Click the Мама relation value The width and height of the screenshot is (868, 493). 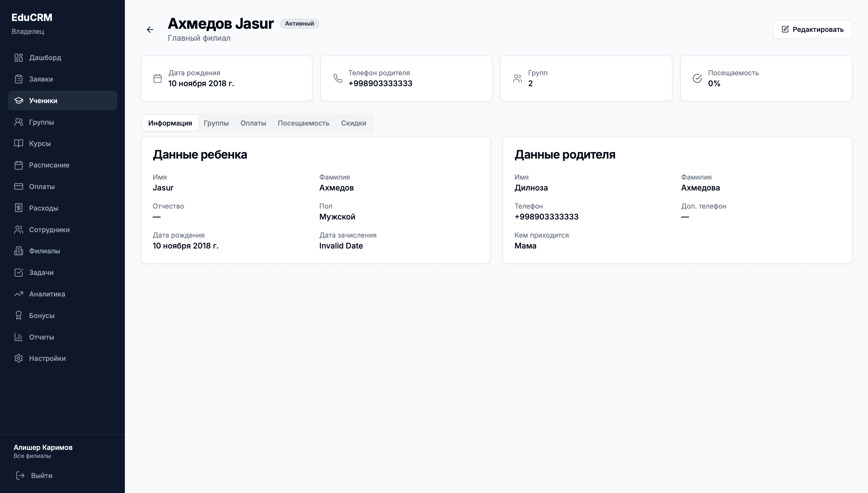click(x=525, y=246)
